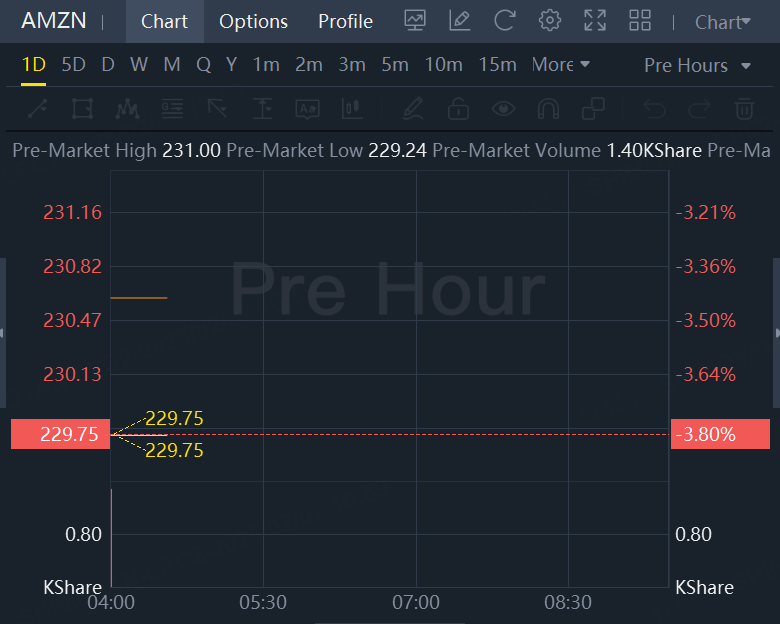Expand the More timeframes dropdown
Image resolution: width=780 pixels, height=624 pixels.
pos(560,65)
